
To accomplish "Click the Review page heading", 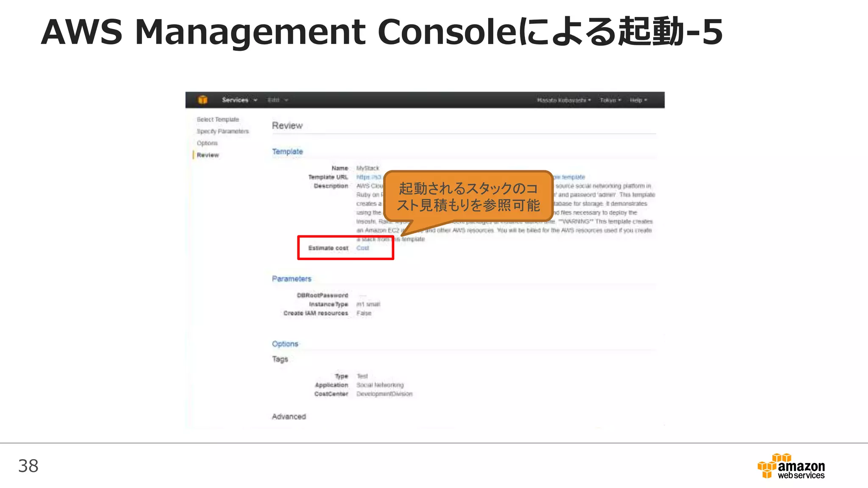I will [x=287, y=125].
